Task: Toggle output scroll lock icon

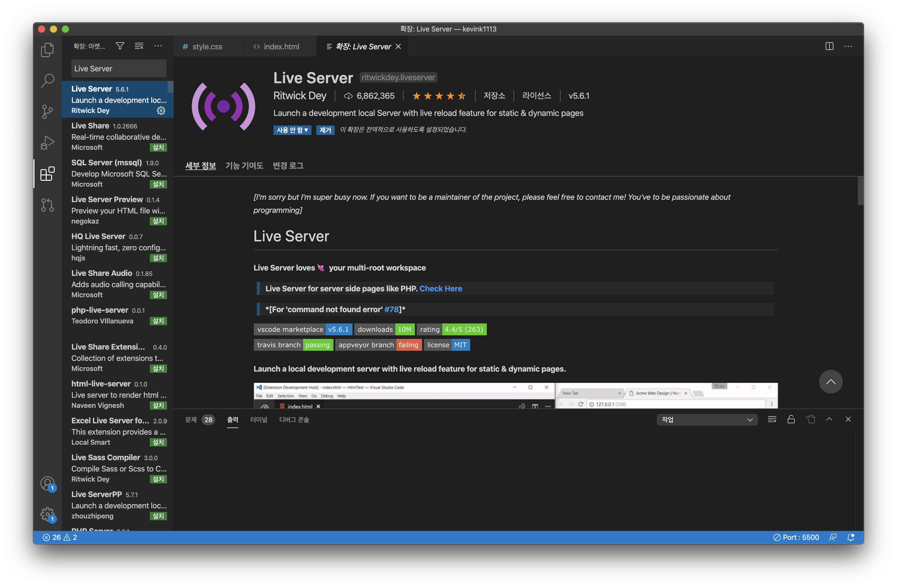Action: click(791, 419)
